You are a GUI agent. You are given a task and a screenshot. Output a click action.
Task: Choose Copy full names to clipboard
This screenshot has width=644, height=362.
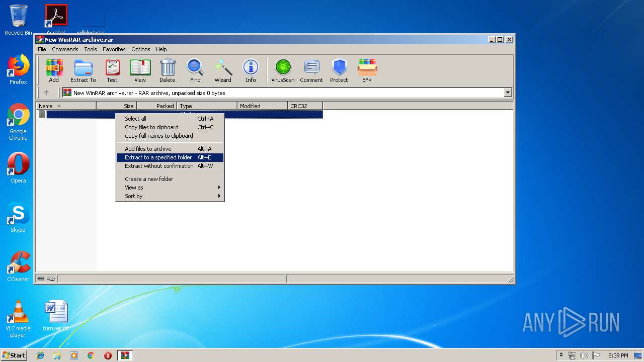[170, 136]
